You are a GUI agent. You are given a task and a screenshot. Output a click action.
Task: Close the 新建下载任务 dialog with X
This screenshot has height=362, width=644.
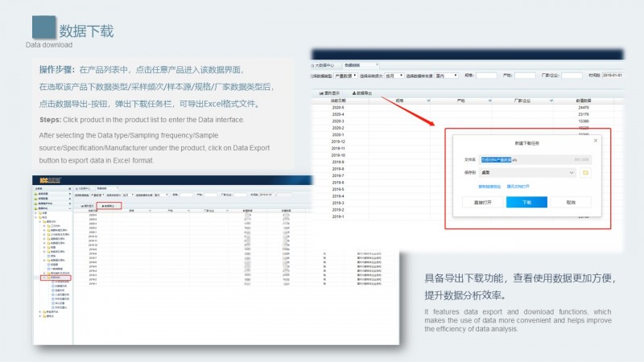(596, 140)
